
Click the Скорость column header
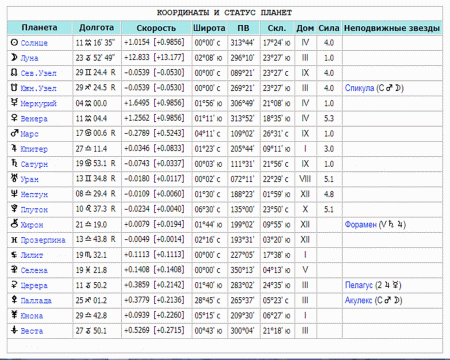(x=156, y=28)
